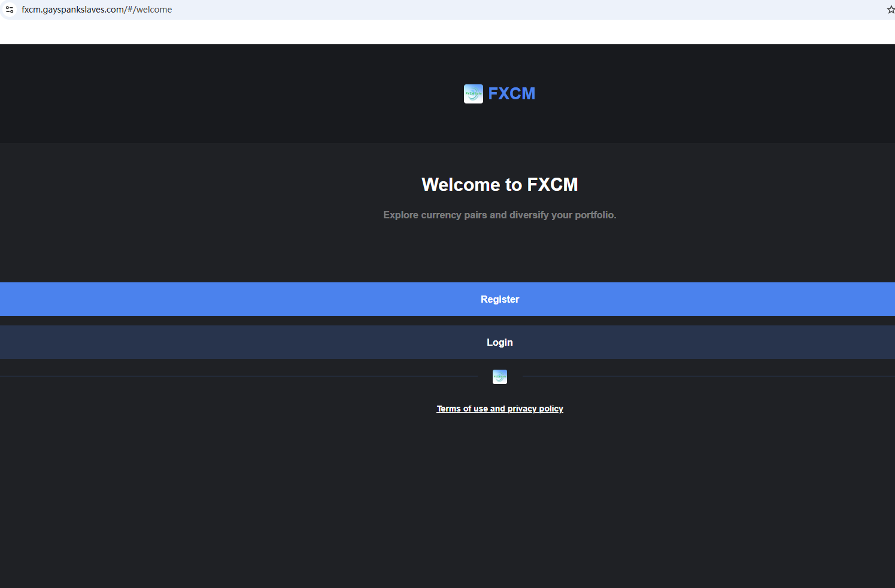The image size is (895, 588).
Task: Bookmark this page with the star icon
Action: coord(890,10)
